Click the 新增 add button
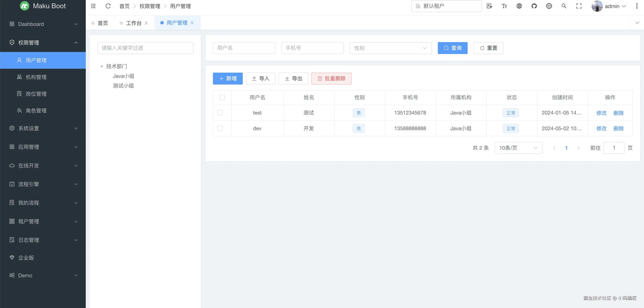 [x=227, y=79]
